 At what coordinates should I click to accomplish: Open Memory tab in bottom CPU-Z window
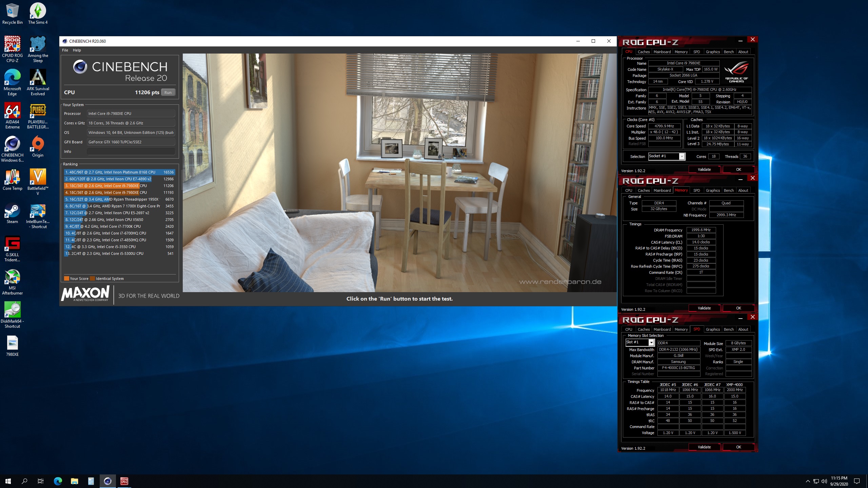pos(681,329)
